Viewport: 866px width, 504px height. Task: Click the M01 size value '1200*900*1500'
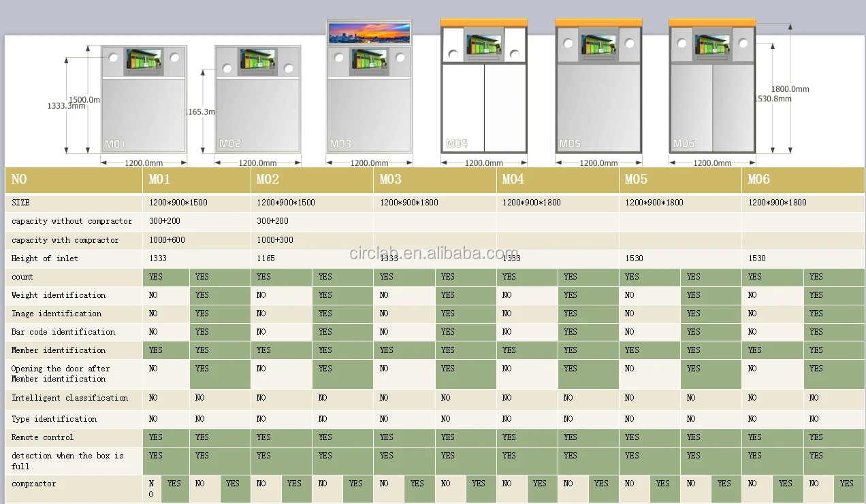click(x=178, y=203)
